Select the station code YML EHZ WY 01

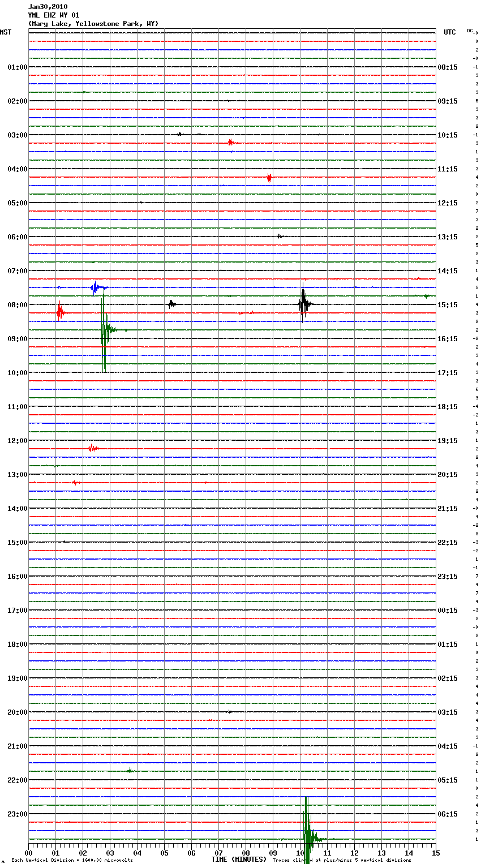[x=54, y=15]
